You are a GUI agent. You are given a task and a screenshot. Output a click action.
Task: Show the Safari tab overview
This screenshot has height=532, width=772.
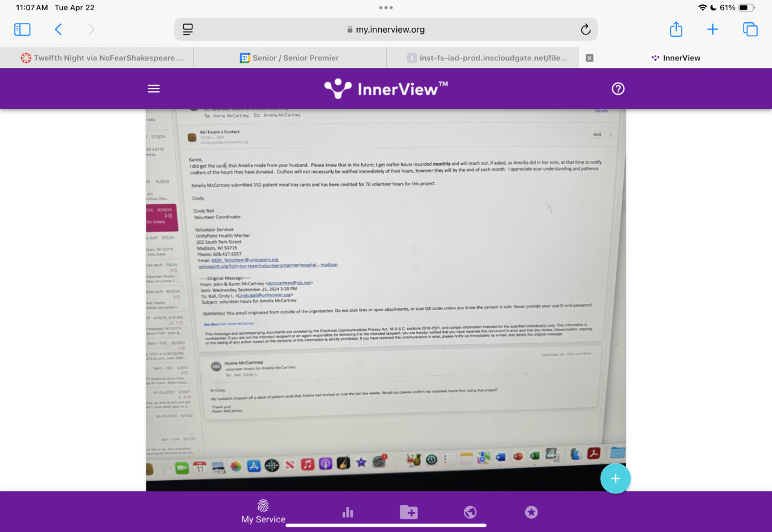click(x=750, y=29)
